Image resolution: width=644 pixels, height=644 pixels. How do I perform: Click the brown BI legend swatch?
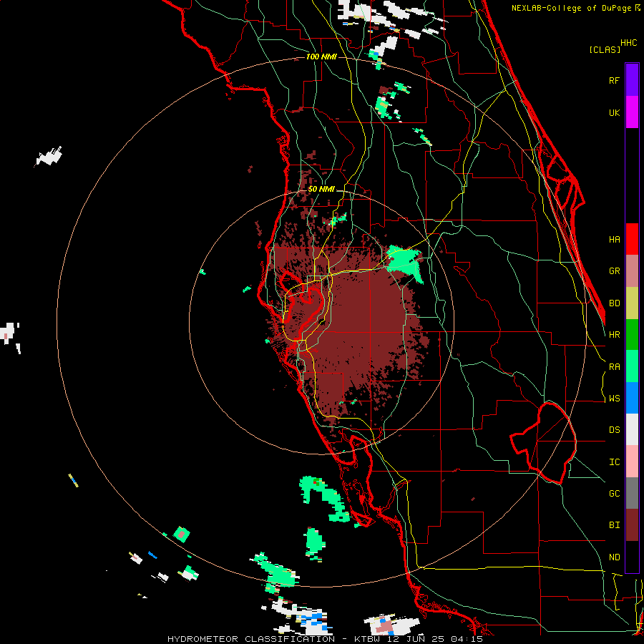[632, 525]
